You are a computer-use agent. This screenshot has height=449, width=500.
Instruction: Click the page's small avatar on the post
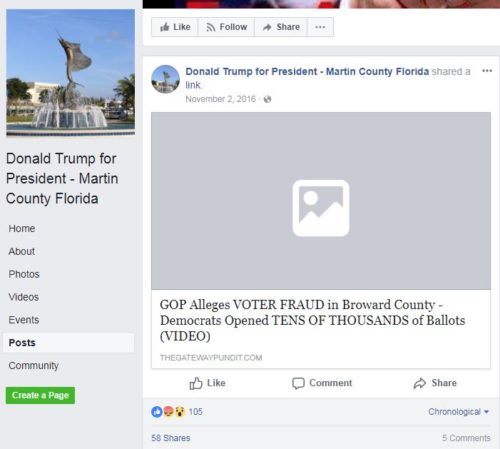click(165, 79)
